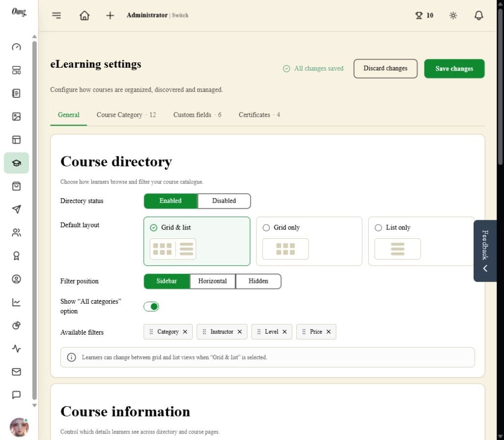Open the award ribbon sidebar icon

16,256
